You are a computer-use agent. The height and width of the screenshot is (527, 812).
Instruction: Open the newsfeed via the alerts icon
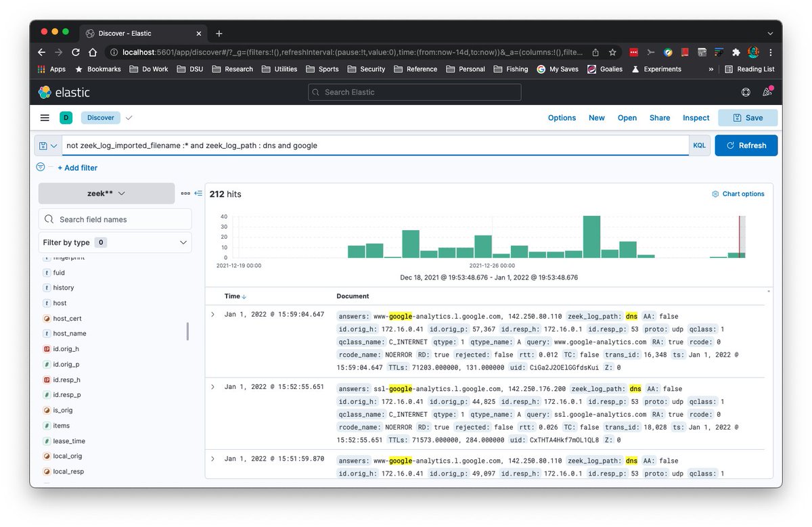(x=768, y=92)
